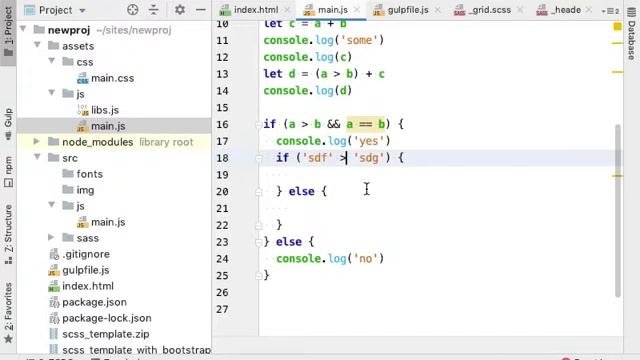The width and height of the screenshot is (640, 360).
Task: Close the index.html tab
Action: (x=287, y=10)
